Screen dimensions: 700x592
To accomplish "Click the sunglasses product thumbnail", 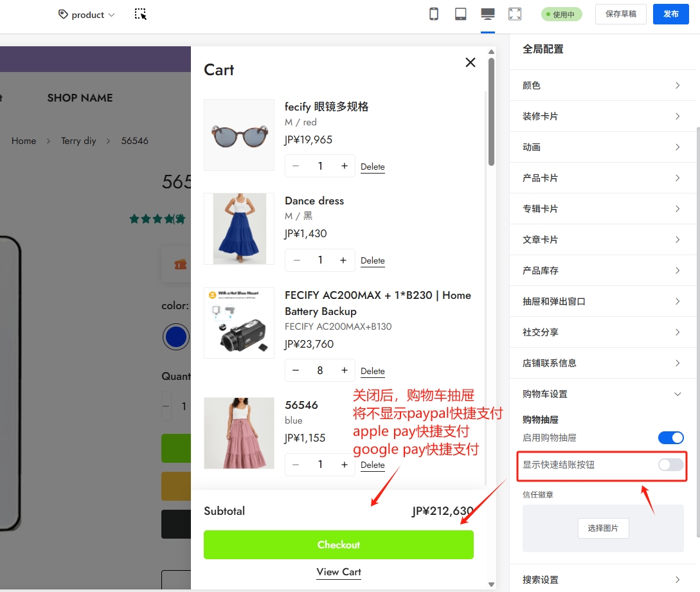I will point(239,135).
